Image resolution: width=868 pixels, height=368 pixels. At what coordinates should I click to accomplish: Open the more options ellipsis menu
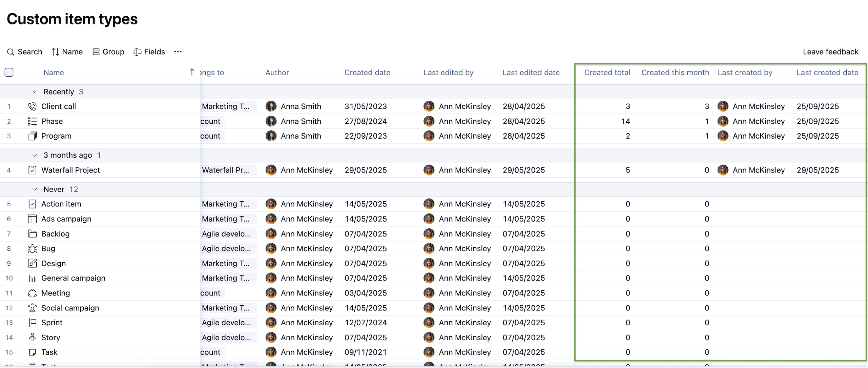[x=178, y=52]
